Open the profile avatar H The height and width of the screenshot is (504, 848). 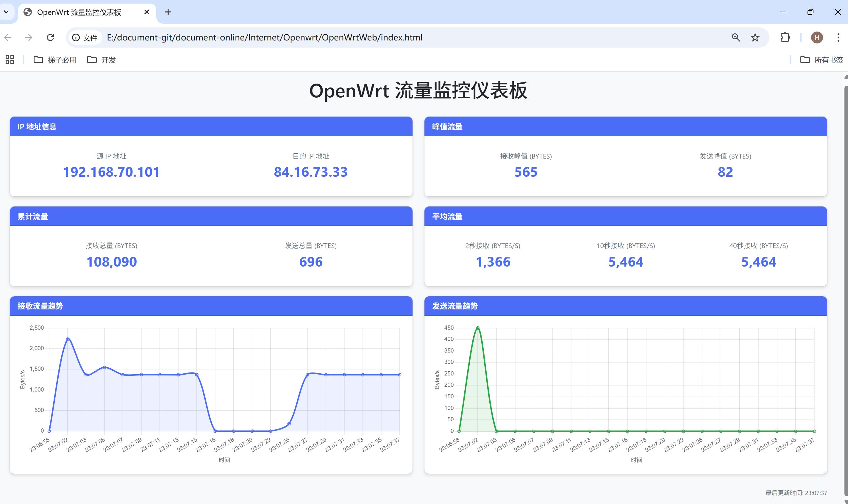817,37
